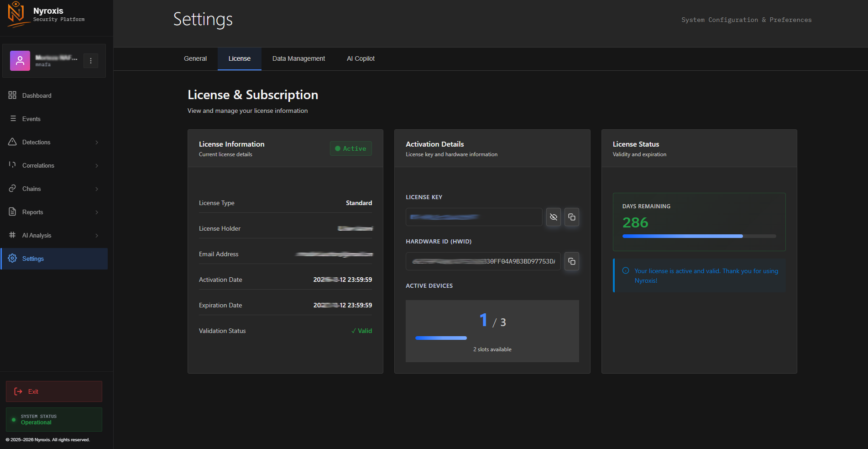Click the red Exit button
This screenshot has width=868, height=449.
(x=54, y=391)
